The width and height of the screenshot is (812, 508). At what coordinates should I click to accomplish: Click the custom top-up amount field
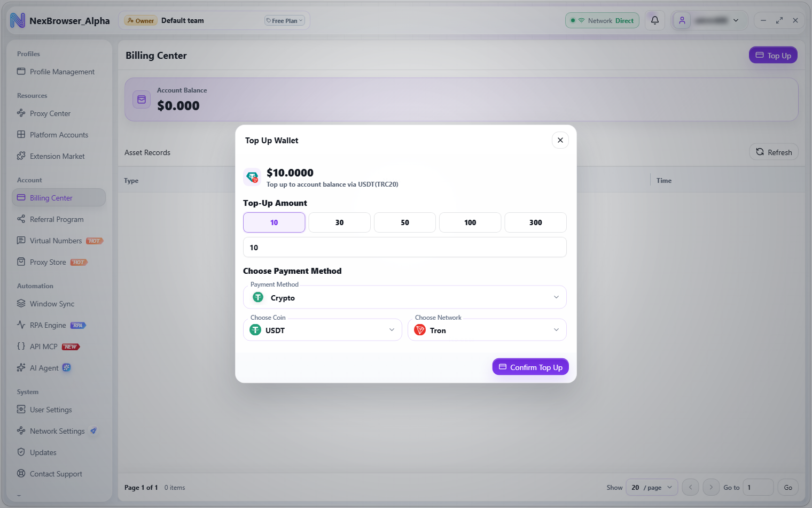[x=405, y=248]
